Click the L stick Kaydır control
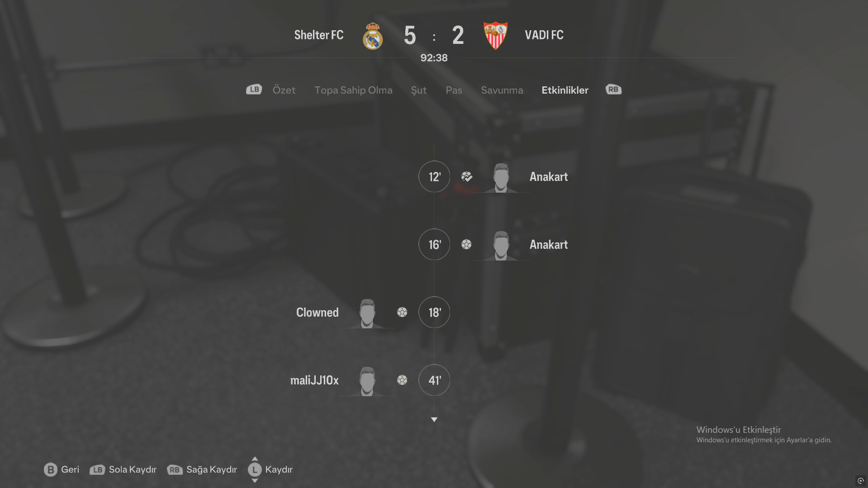 pos(270,469)
